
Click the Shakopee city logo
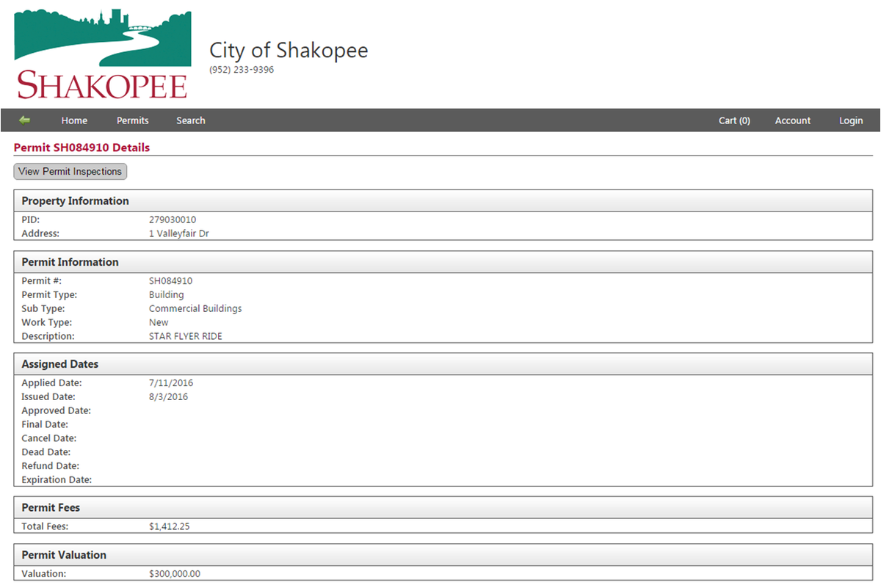[103, 54]
